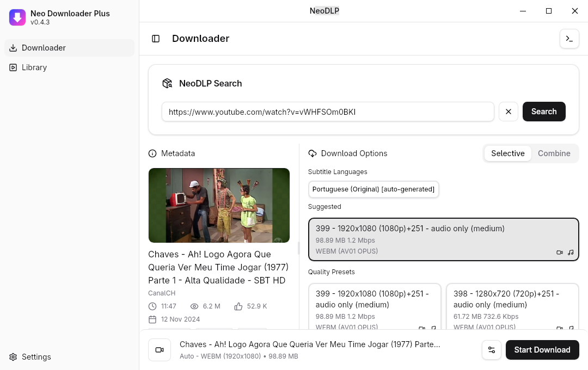Screen dimensions: 588x370
Task: Click the Neo Downloader Plus app logo
Action: click(17, 17)
